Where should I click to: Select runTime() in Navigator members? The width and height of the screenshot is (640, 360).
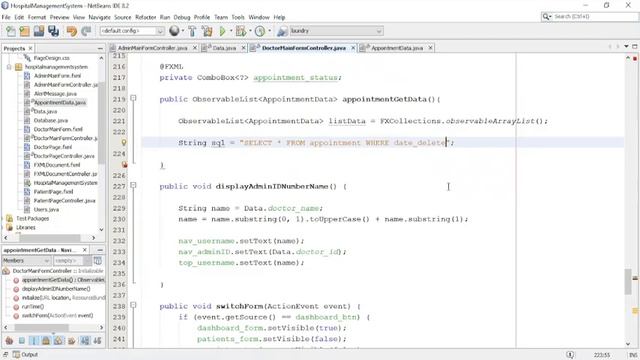click(33, 307)
